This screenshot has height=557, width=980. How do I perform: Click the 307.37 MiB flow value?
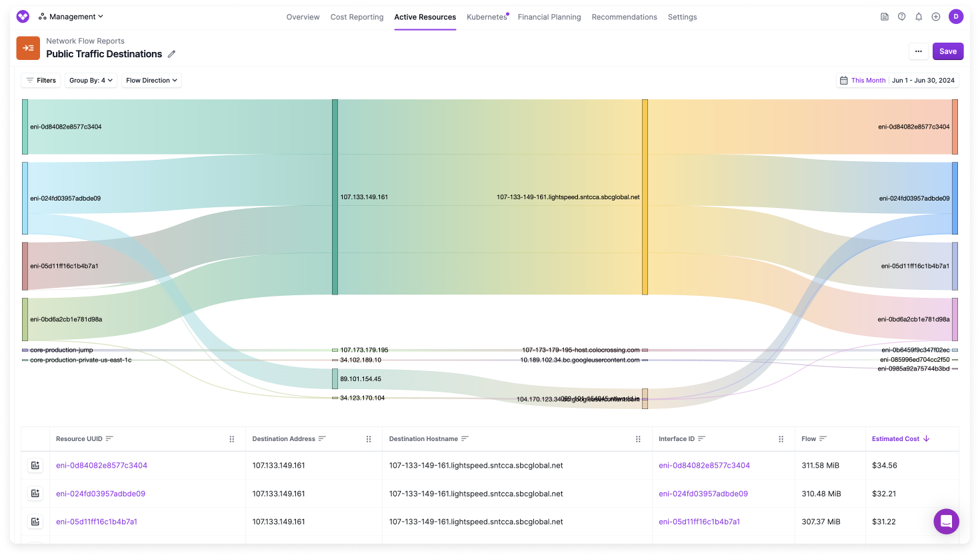[x=820, y=522]
